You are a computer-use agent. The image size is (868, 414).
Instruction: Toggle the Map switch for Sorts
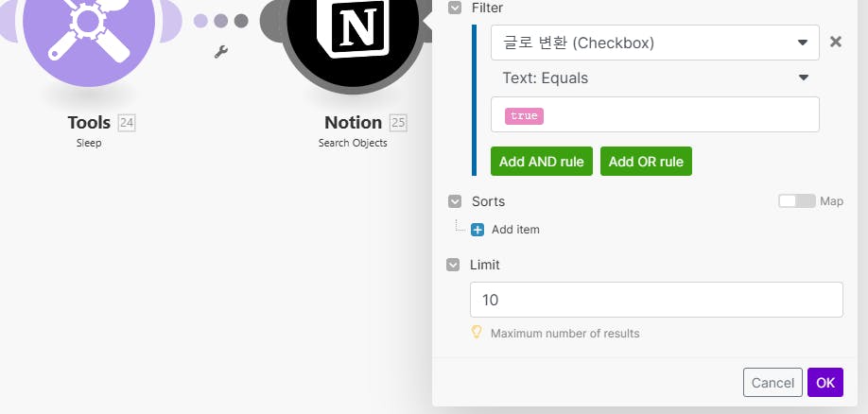[796, 201]
